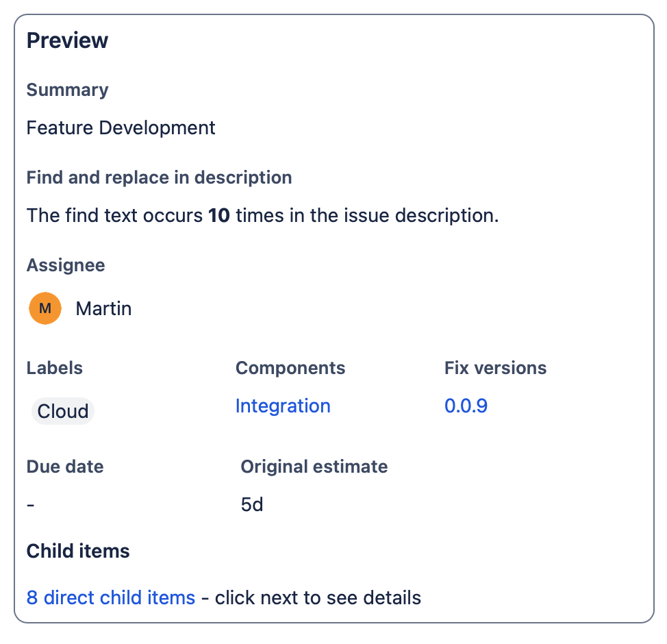Screen dimensions: 667x644
Task: Click the Labels field heading
Action: click(55, 368)
